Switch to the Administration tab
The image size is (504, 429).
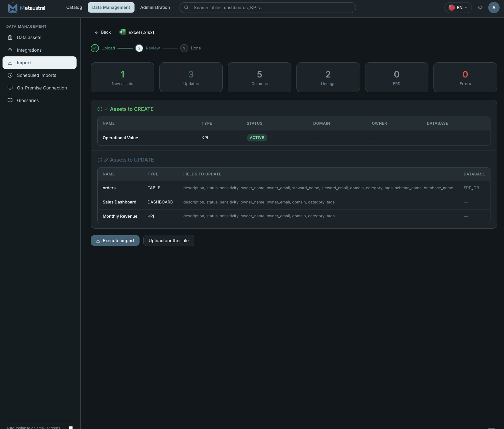[155, 8]
